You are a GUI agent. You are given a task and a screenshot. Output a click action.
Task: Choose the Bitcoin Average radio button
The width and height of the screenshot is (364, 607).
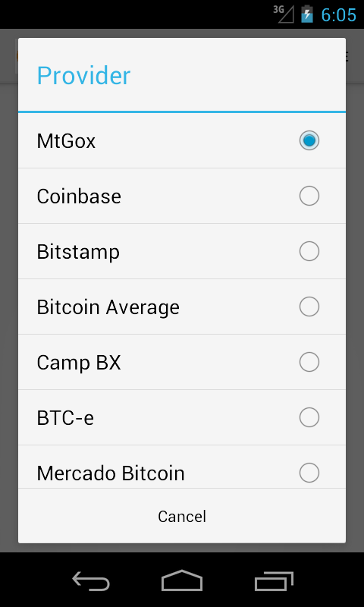coord(309,307)
